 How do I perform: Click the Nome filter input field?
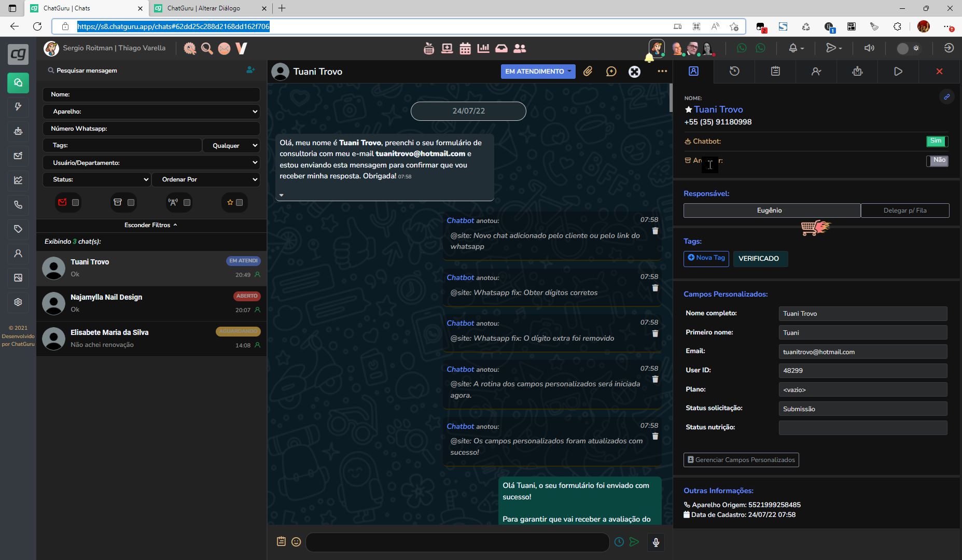(x=151, y=94)
